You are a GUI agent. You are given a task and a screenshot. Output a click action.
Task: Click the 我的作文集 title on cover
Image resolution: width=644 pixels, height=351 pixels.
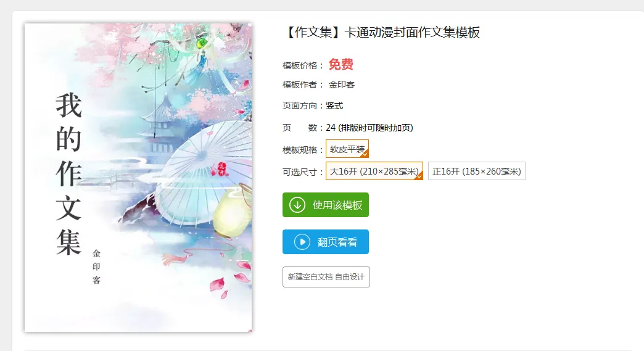click(68, 174)
